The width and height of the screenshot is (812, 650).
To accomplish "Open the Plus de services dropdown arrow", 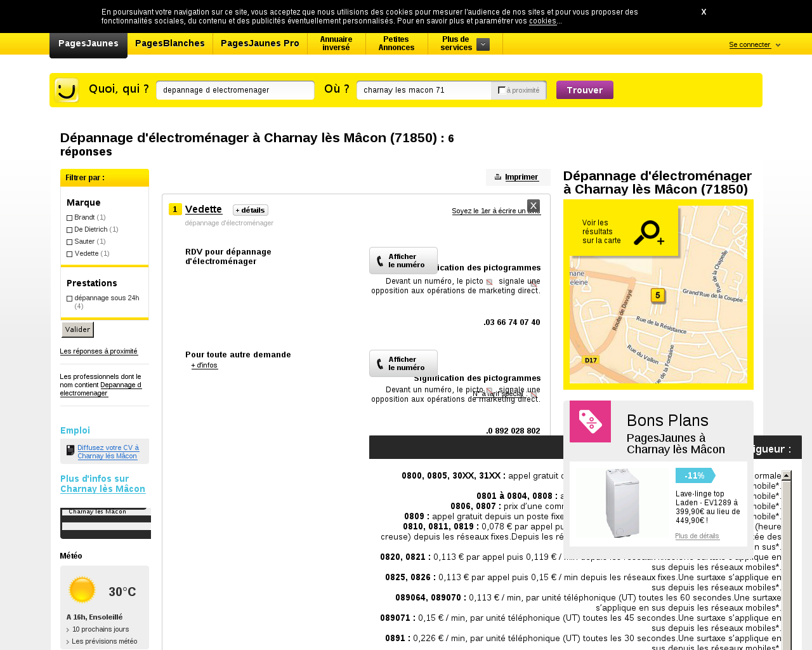I will coord(483,44).
